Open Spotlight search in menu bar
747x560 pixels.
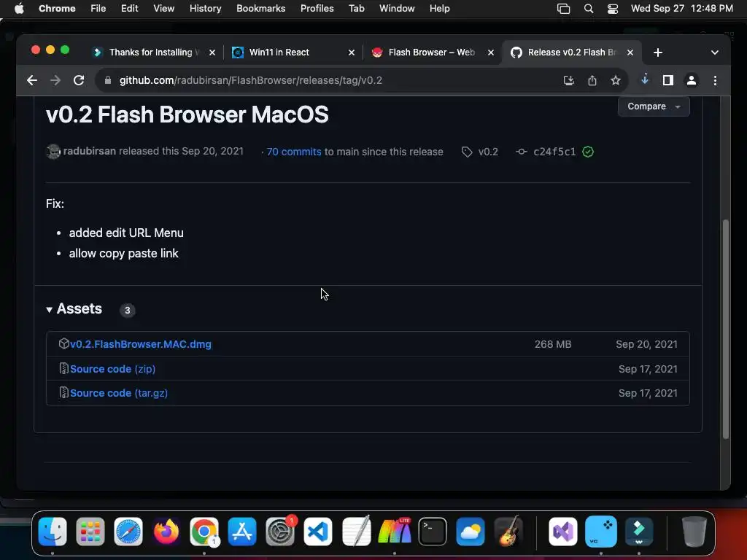click(589, 9)
